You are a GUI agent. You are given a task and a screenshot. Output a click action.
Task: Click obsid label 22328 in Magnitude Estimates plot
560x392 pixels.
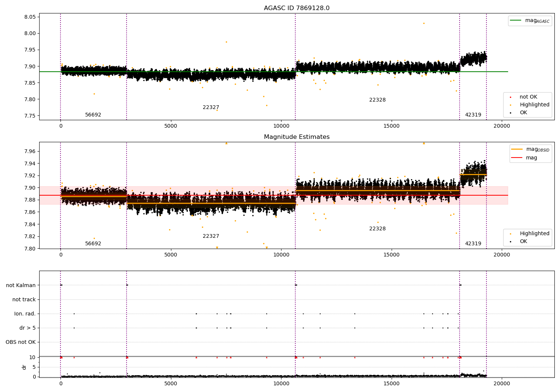click(x=377, y=229)
